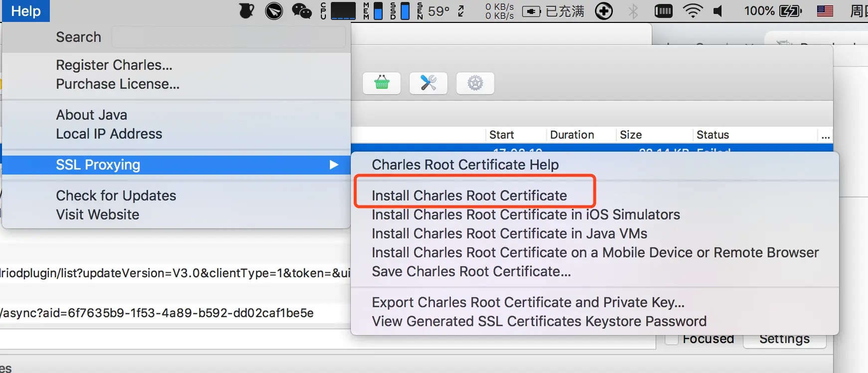
Task: Choose Local IP Address menu item
Action: click(x=176, y=134)
